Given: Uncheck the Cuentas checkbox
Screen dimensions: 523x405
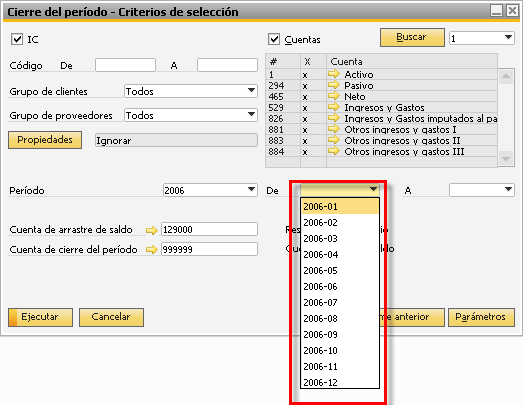Looking at the screenshot, I should [x=274, y=39].
